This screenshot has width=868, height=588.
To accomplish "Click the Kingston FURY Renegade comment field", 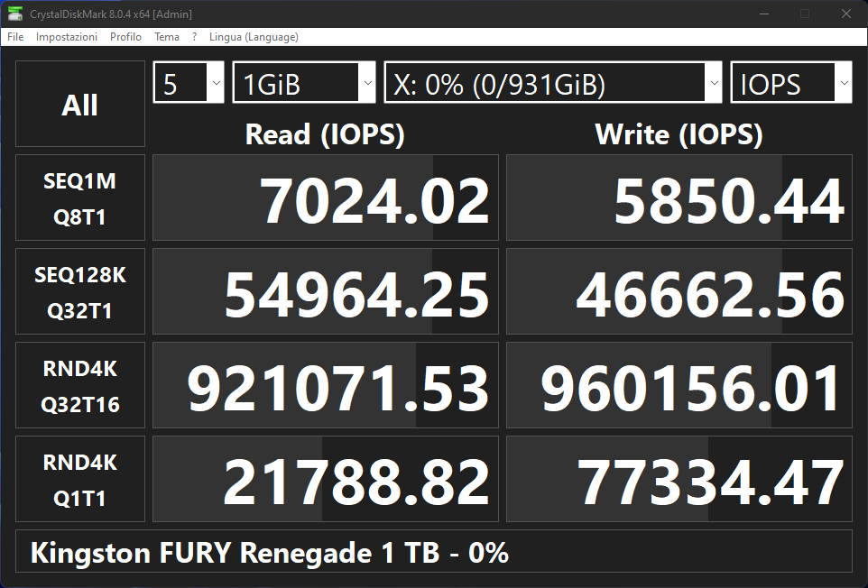I will [x=433, y=551].
